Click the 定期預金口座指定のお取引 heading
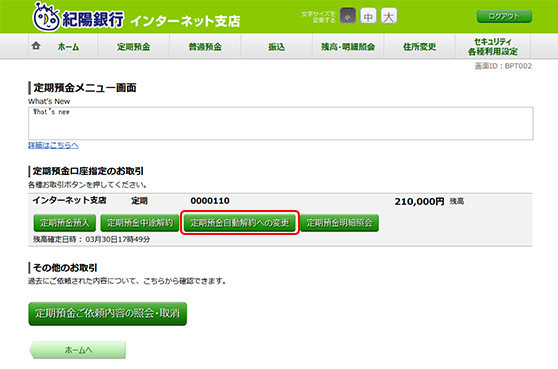 (88, 171)
